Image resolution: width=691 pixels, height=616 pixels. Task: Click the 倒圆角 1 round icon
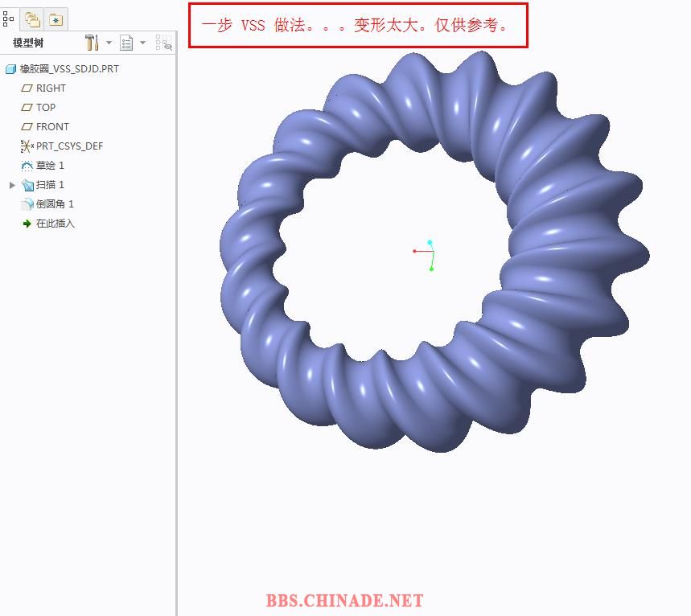point(27,204)
